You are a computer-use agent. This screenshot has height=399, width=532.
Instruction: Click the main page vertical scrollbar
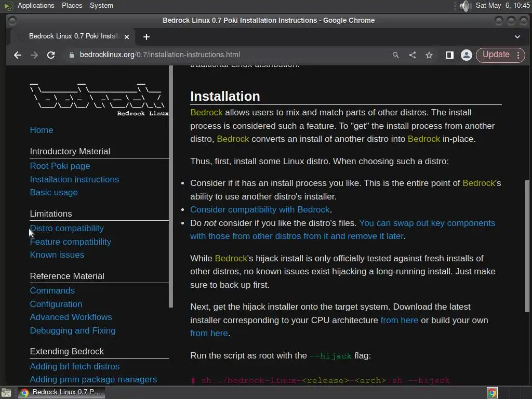tap(527, 246)
